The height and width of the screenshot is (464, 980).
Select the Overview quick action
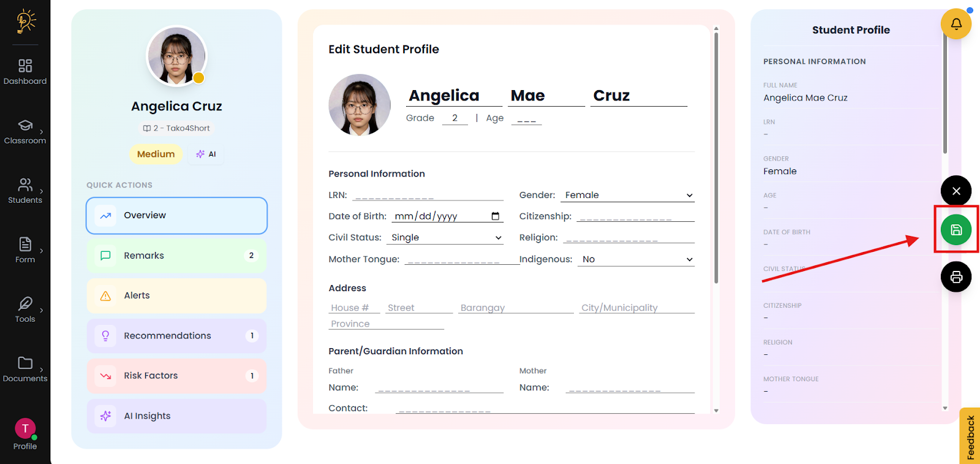point(176,216)
